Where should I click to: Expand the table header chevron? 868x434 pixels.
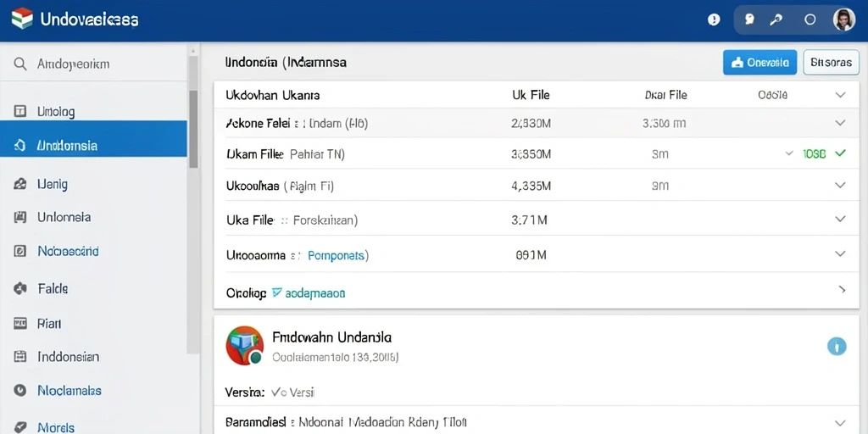pos(840,95)
